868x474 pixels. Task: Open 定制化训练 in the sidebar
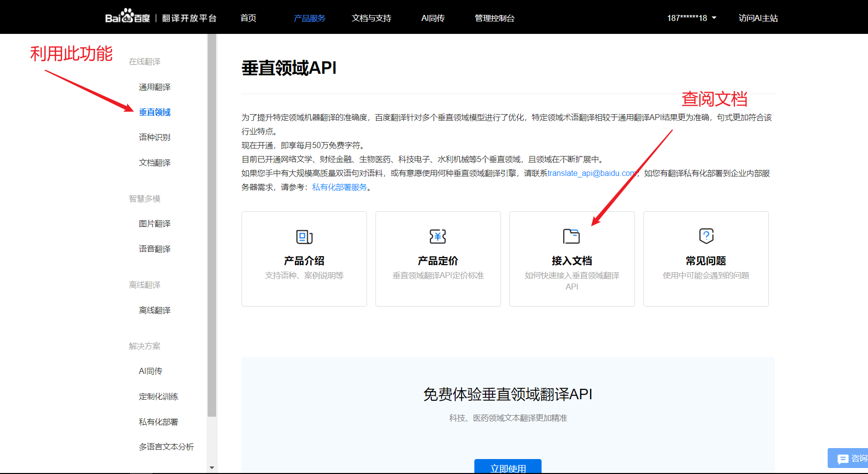[x=158, y=397]
